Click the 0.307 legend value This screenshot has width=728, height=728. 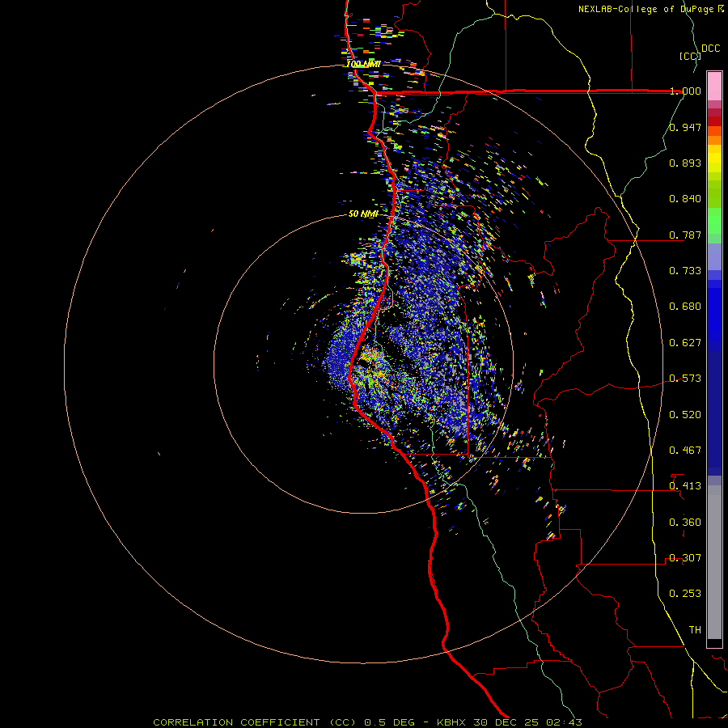(685, 558)
